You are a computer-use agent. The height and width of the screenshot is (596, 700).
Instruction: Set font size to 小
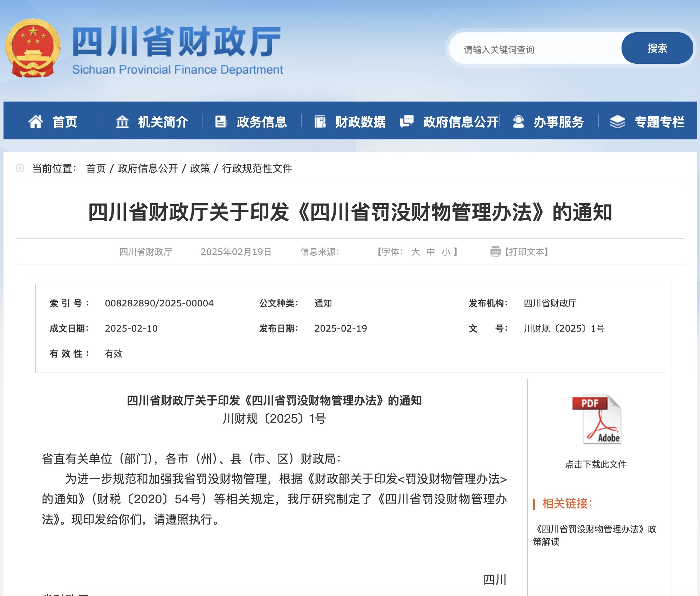(x=446, y=252)
